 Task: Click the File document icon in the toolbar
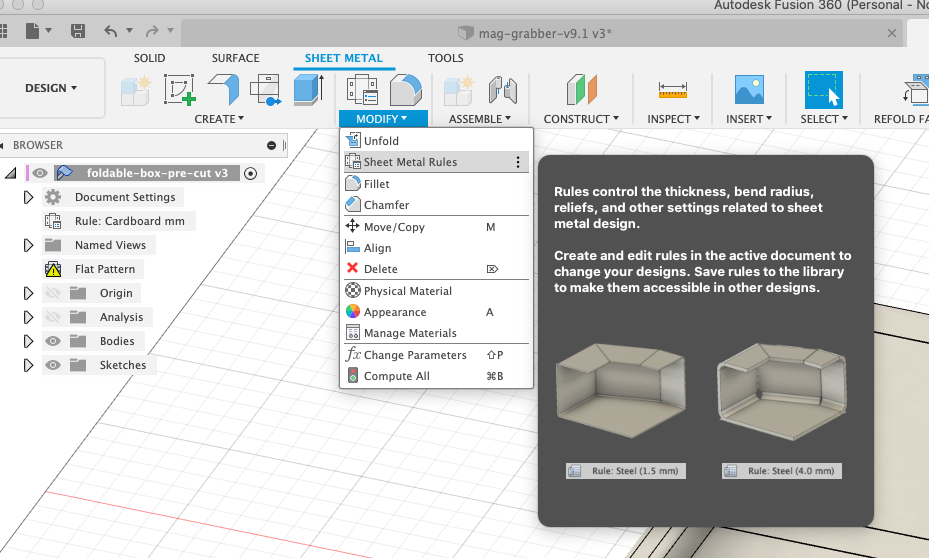click(x=33, y=31)
